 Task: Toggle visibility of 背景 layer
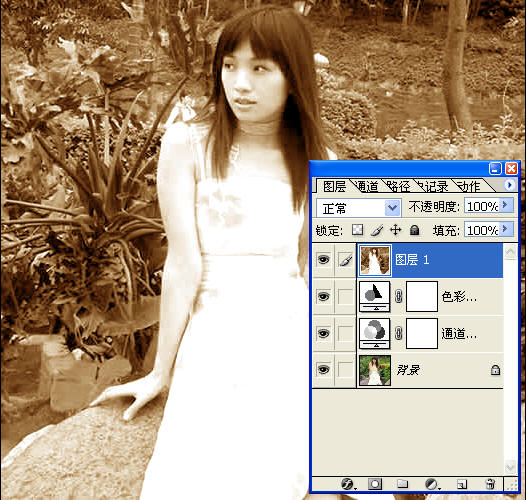pos(323,369)
